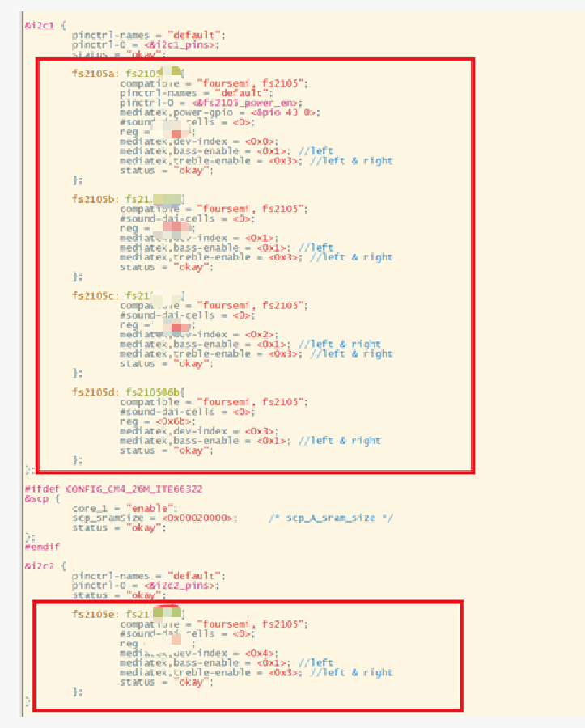585x728 pixels.
Task: Select the "<&i2c2_pins>" reference
Action: pyautogui.click(x=181, y=586)
